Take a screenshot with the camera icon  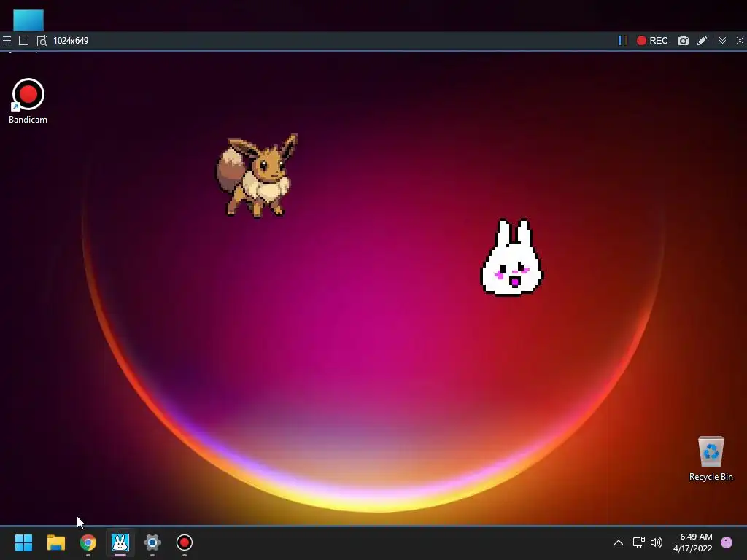[683, 41]
